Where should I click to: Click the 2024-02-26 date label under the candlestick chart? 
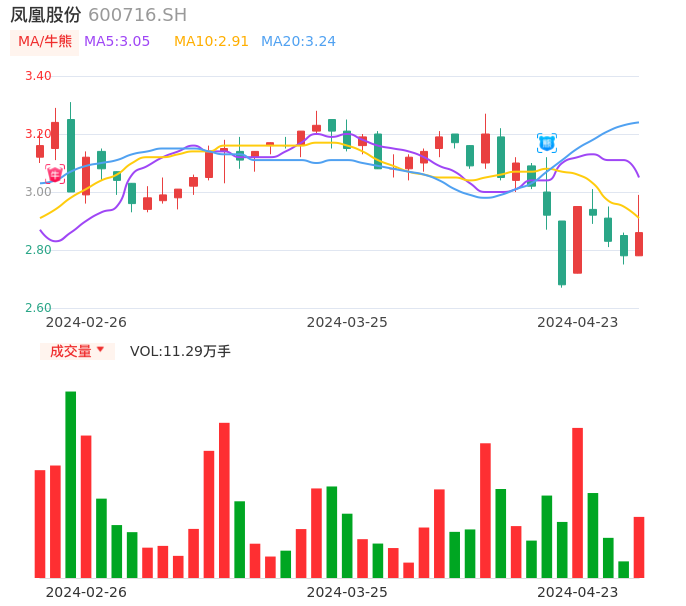pos(86,322)
